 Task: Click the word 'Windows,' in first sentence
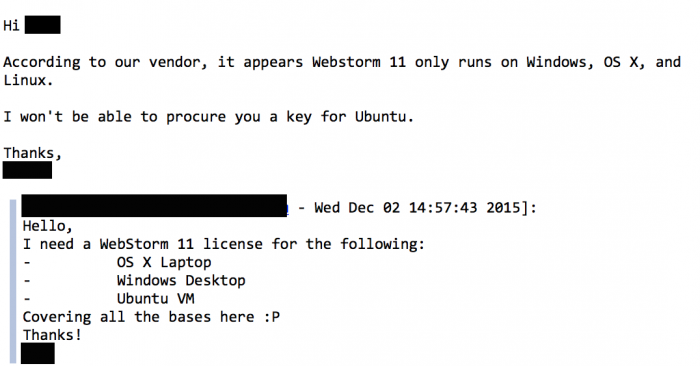(560, 62)
